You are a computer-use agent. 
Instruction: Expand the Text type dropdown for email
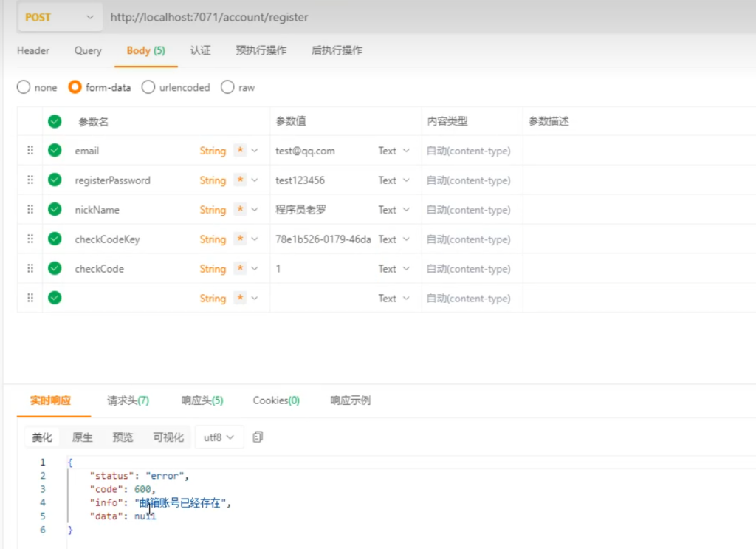coord(394,151)
